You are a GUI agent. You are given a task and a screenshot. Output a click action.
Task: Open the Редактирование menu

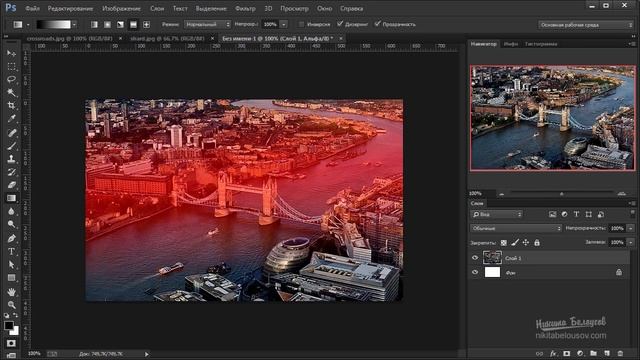[70, 8]
